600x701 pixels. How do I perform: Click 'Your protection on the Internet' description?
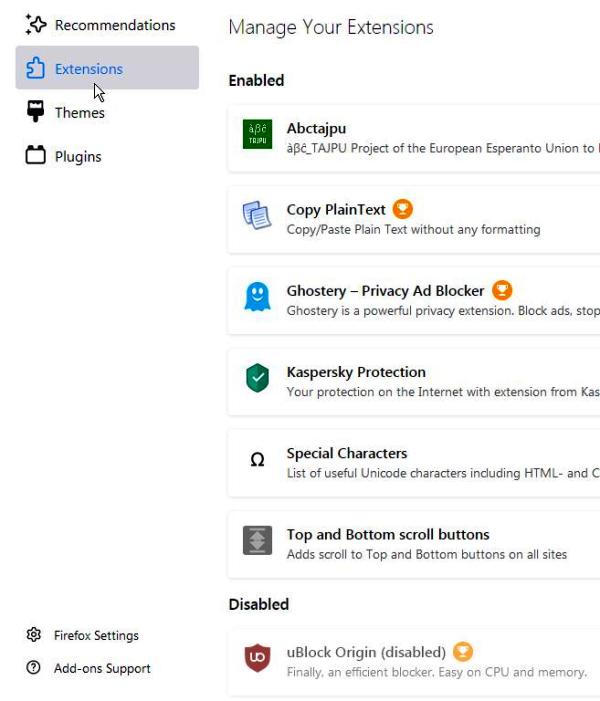tap(443, 392)
